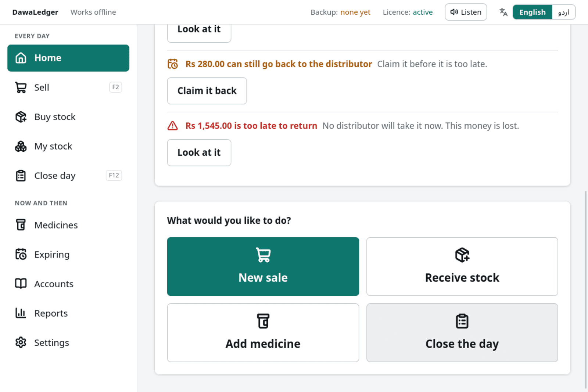The image size is (588, 392).
Task: Click the Buy stock package icon
Action: coord(21,117)
